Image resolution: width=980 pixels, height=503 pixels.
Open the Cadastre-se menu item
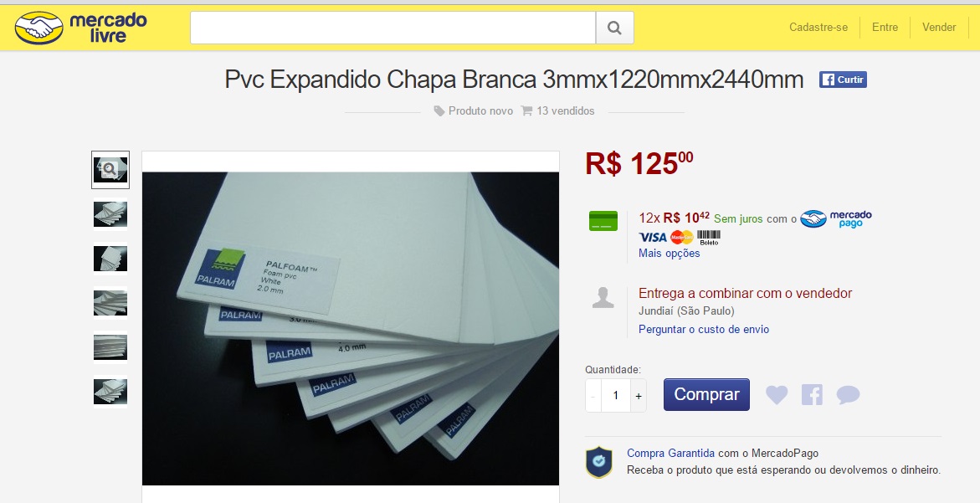pos(818,27)
